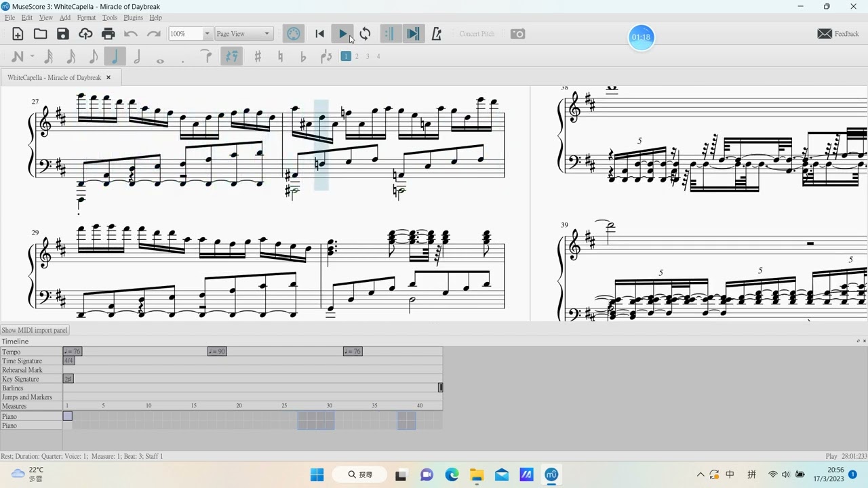Expand note input mode dropdown arrow
Viewport: 868px width, 488px height.
tap(32, 57)
